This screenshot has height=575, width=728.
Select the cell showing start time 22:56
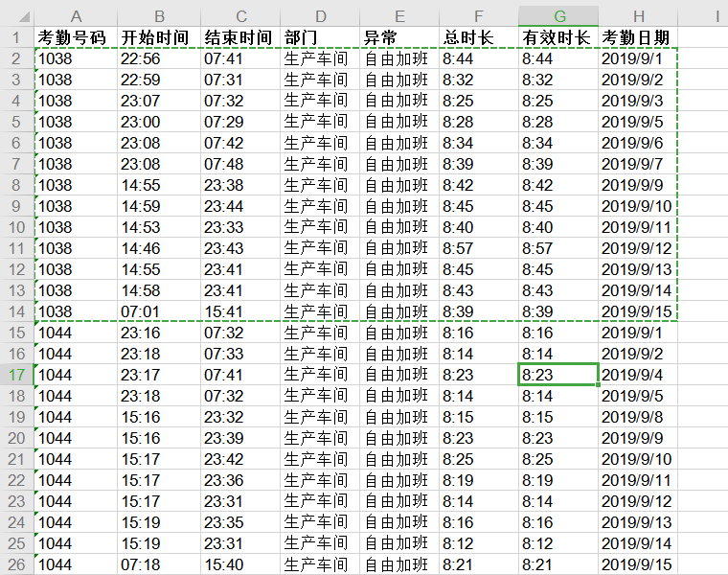click(x=159, y=58)
